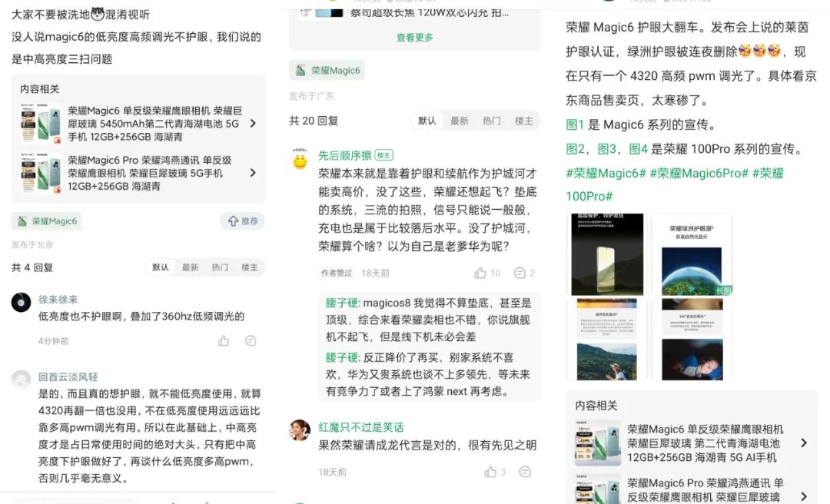Screen dimensions: 830x504
Task: Select 最新 sort in the 20-reply thread
Action: (460, 121)
